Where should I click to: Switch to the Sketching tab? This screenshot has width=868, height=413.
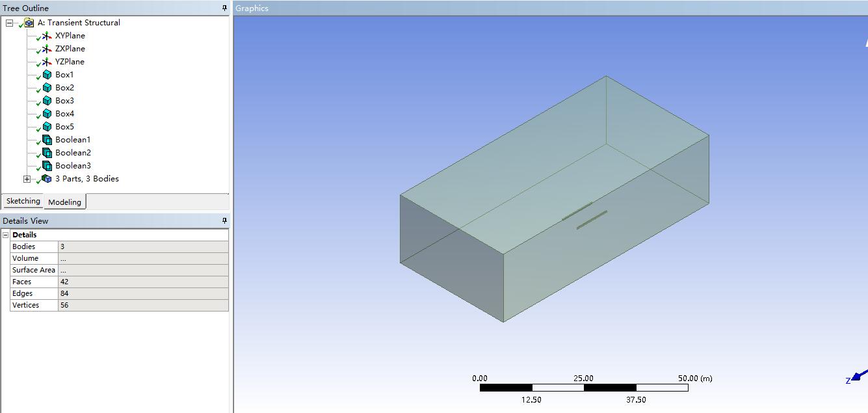[x=23, y=201]
